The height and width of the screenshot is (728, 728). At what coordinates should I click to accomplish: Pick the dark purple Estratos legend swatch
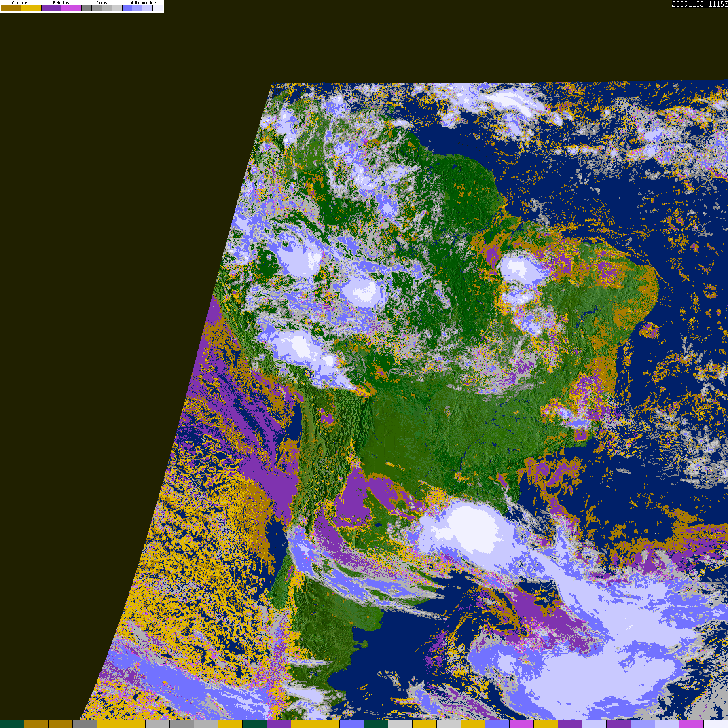(x=51, y=8)
